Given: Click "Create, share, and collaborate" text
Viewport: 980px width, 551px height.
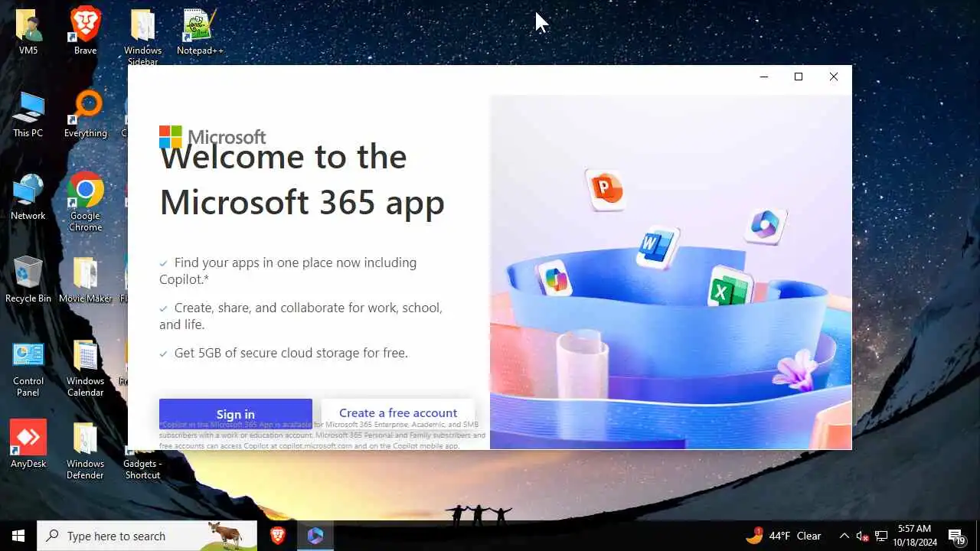Looking at the screenshot, I should (301, 316).
